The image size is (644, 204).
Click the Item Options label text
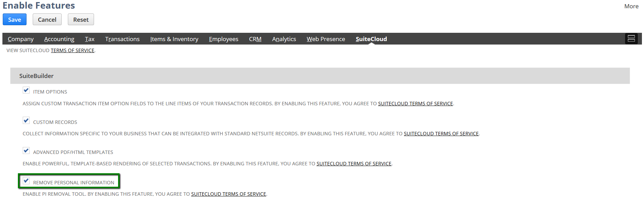coord(50,92)
